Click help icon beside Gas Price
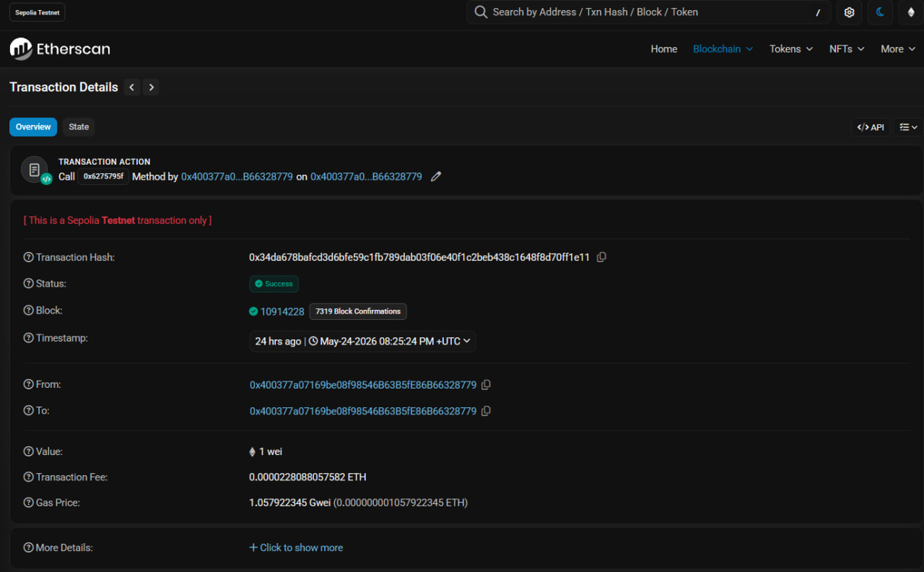924x572 pixels. click(29, 503)
